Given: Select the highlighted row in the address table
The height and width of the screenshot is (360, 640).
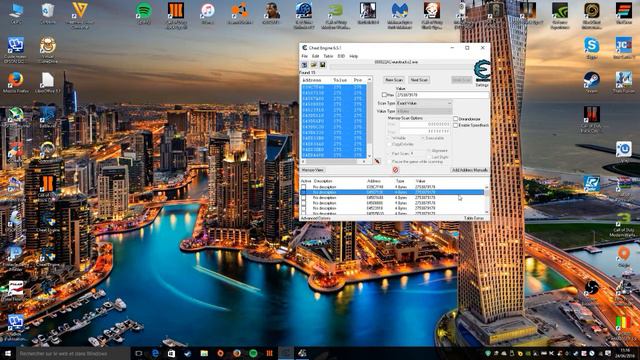Looking at the screenshot, I should point(392,192).
